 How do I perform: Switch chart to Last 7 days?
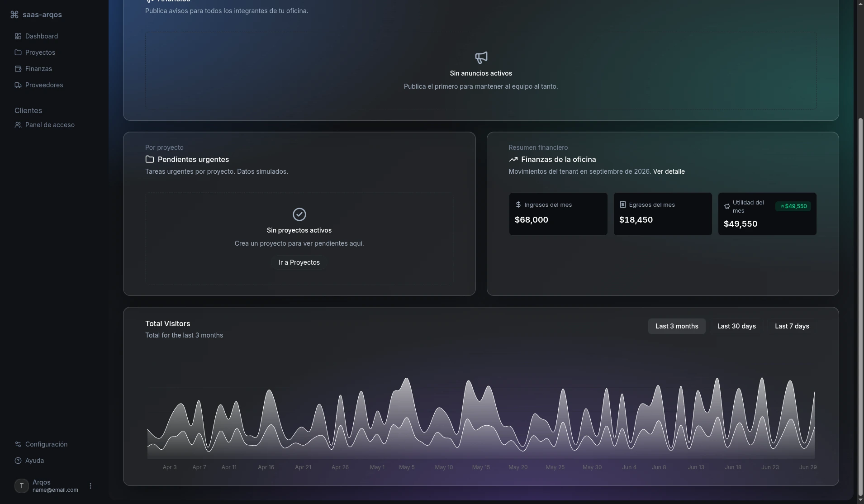click(792, 326)
